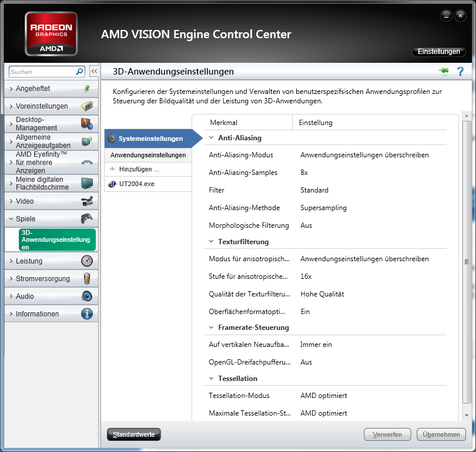Collapse the Framerate-Steuerung section

(x=212, y=328)
